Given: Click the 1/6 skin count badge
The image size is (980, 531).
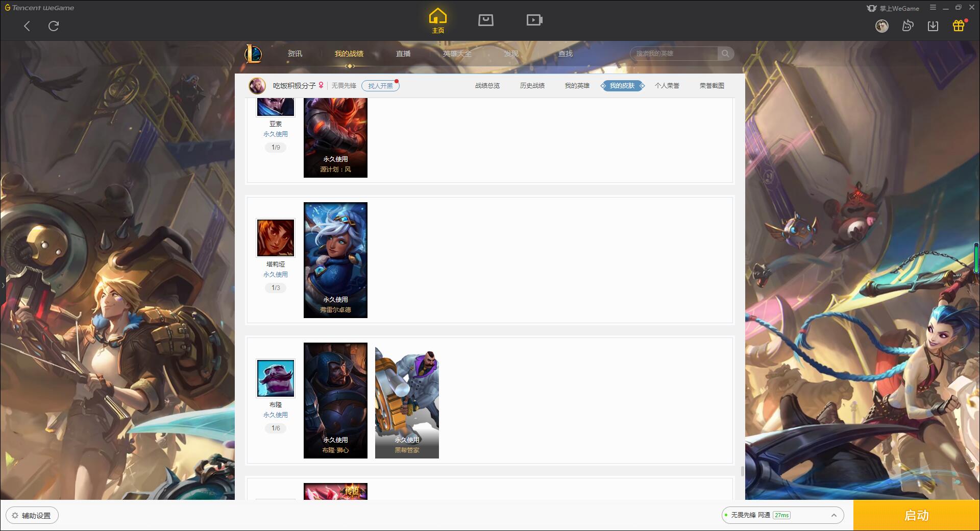Looking at the screenshot, I should pos(276,428).
